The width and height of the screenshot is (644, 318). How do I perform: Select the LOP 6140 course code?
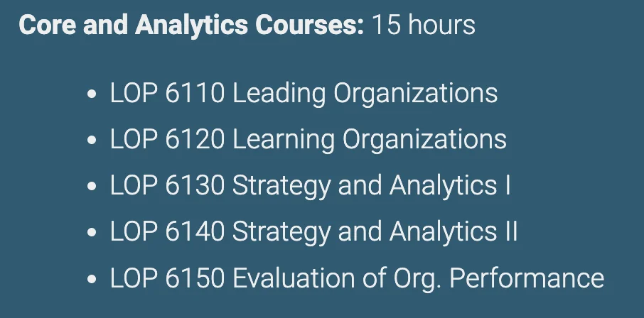pyautogui.click(x=168, y=232)
